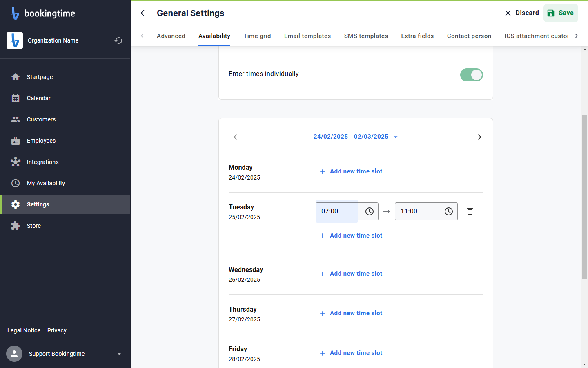Go to the previous week with left arrow
The image size is (588, 368).
(x=238, y=137)
